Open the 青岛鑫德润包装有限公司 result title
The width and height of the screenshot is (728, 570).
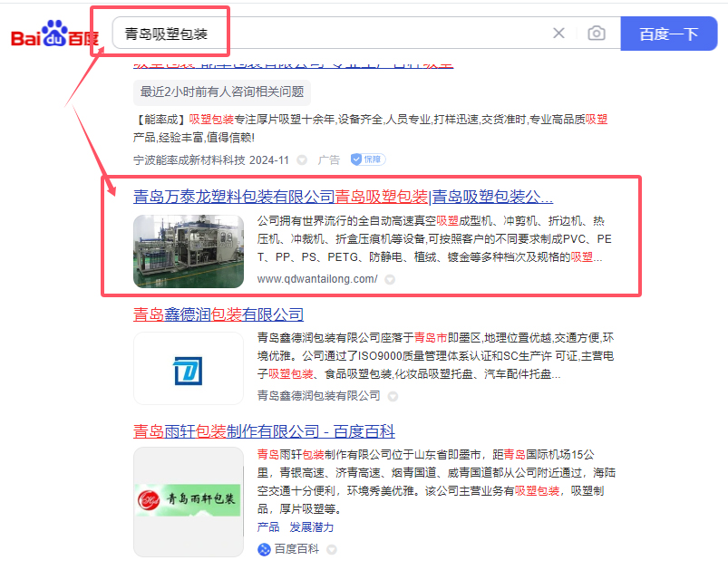(218, 314)
